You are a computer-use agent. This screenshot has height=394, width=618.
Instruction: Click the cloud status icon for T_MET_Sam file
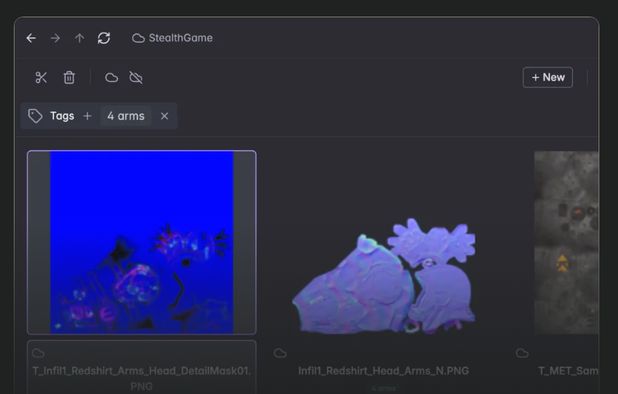[x=522, y=353]
